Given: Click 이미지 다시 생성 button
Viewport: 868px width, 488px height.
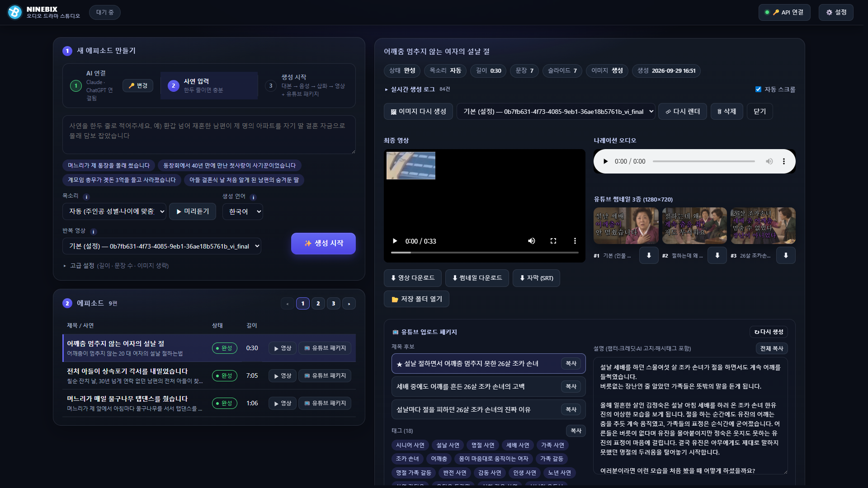Looking at the screenshot, I should (418, 112).
